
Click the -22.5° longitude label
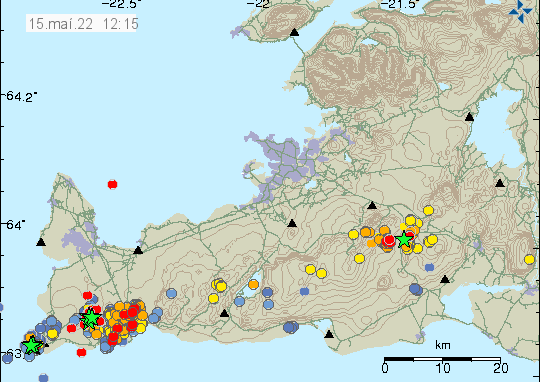(121, 4)
